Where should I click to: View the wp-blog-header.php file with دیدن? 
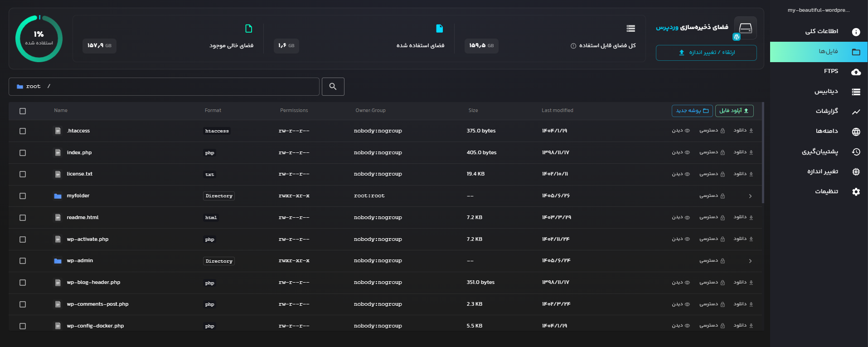click(681, 282)
